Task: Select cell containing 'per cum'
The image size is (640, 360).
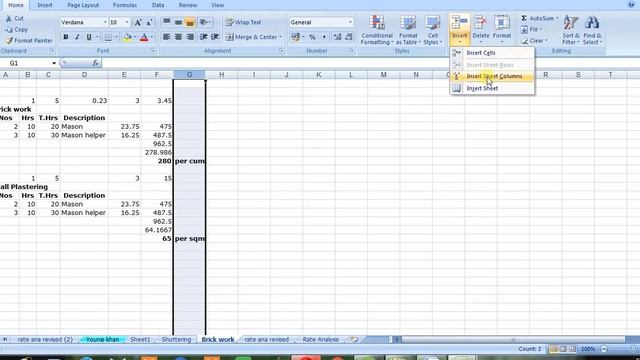Action: point(189,161)
